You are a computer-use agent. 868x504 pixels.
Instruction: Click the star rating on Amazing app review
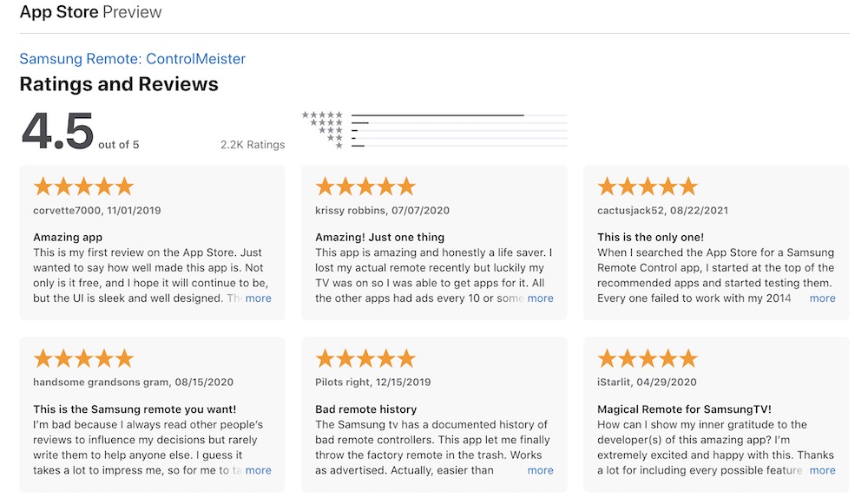coord(83,187)
